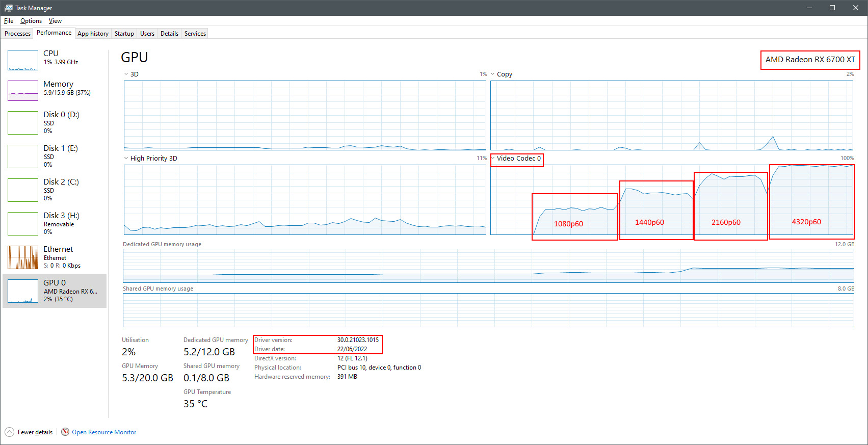The image size is (868, 445).
Task: Click the DirectX version 12 (FL 12.1) value
Action: (352, 358)
